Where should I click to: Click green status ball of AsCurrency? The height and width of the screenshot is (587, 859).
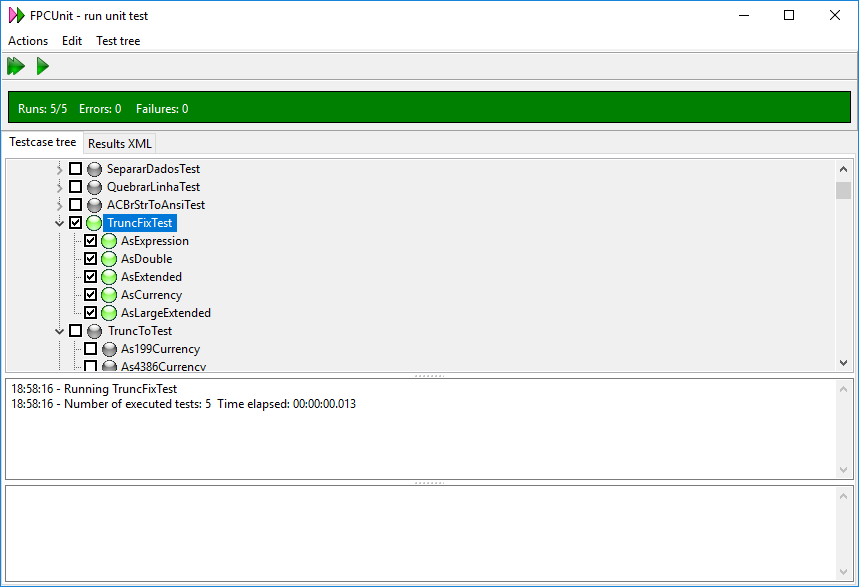(109, 295)
